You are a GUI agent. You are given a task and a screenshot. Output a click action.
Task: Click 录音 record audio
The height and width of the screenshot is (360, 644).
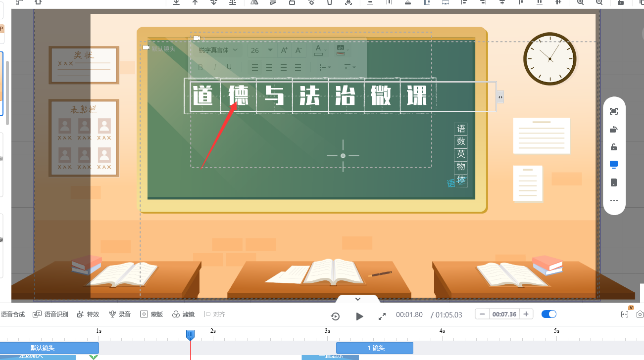[x=120, y=314]
